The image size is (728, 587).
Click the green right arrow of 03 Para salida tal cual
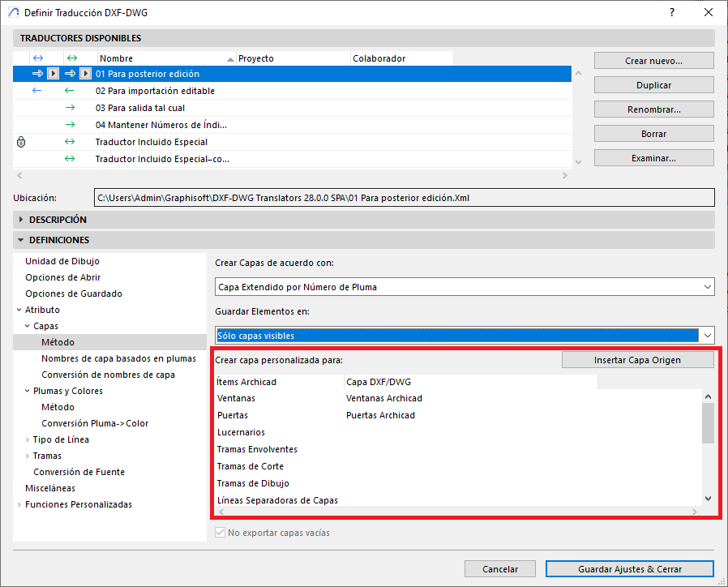tap(70, 108)
